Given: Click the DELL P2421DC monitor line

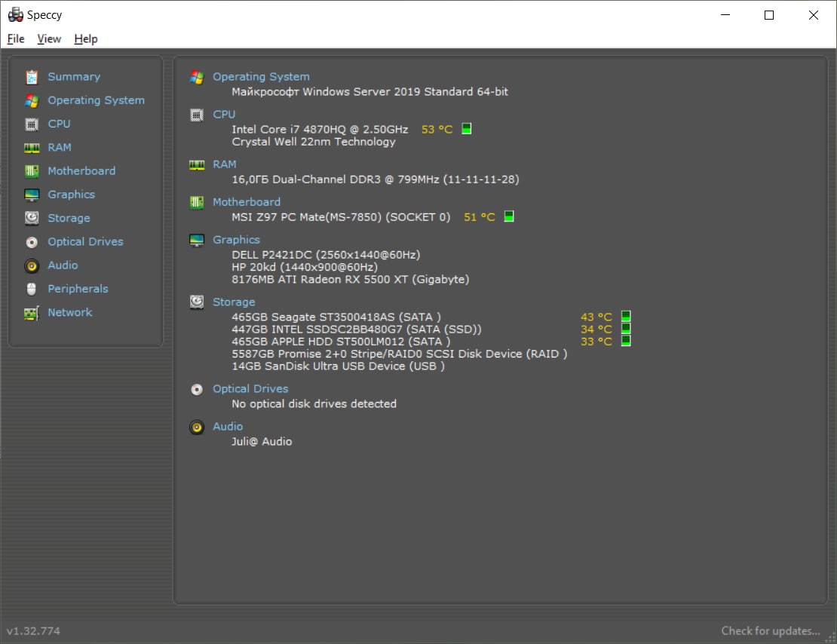Looking at the screenshot, I should coord(326,255).
